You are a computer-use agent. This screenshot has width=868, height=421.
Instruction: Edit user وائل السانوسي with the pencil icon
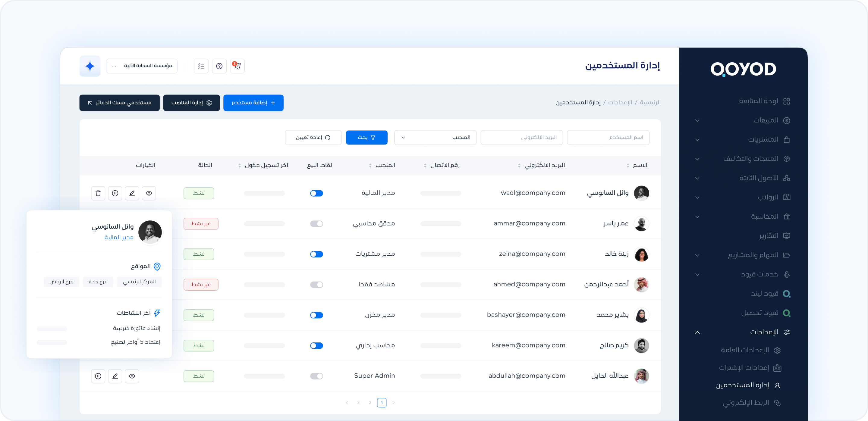[132, 193]
